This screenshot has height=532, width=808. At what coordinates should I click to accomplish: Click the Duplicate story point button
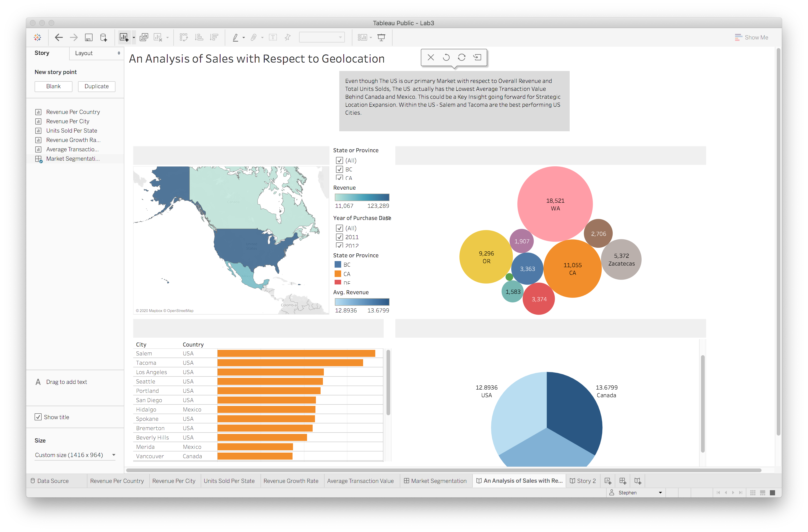point(97,86)
